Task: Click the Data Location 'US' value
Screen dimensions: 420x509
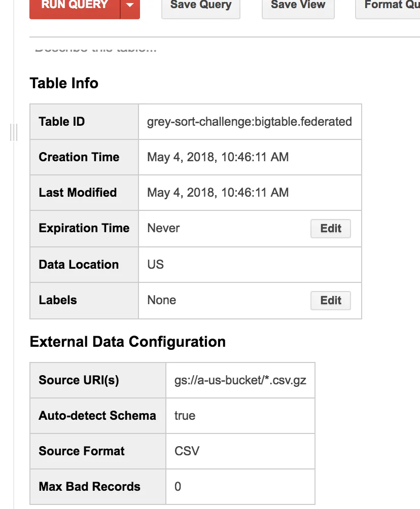Action: 155,265
